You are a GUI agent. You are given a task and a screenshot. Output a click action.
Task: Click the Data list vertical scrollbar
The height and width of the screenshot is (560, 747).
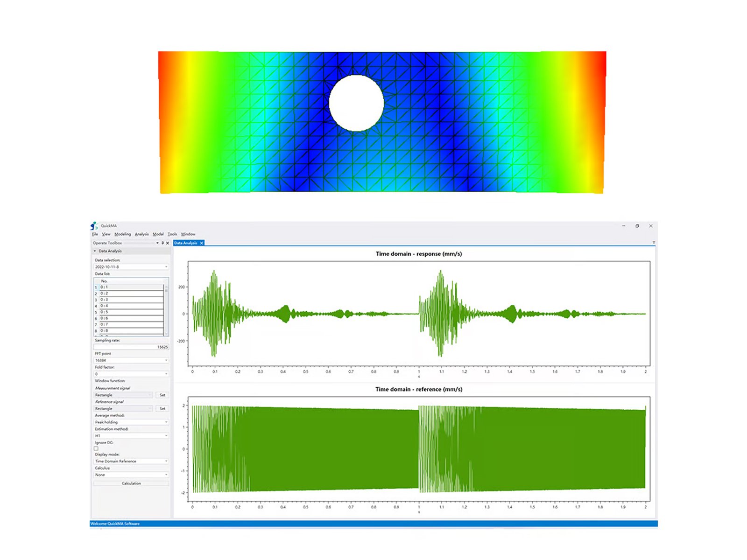coord(166,308)
